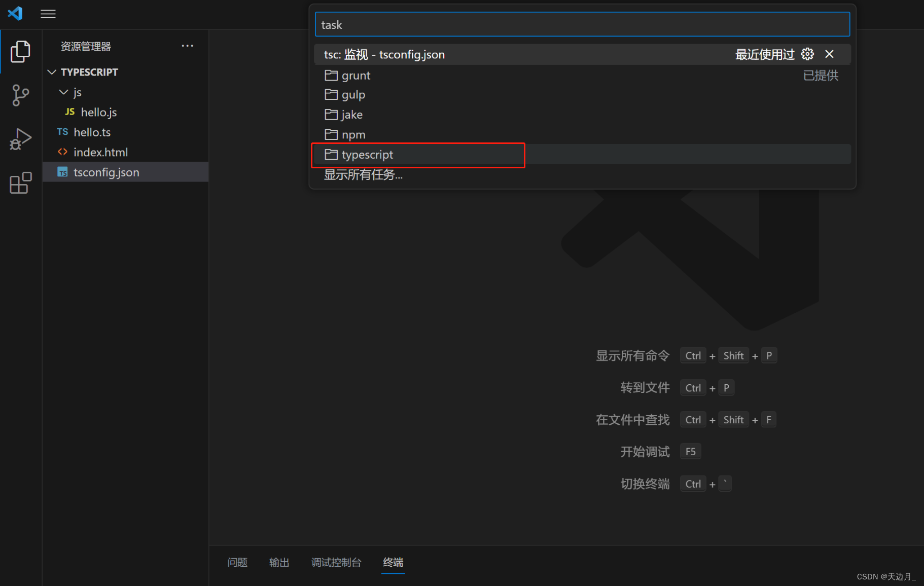This screenshot has height=586, width=924.
Task: Open the Extensions view
Action: (20, 183)
